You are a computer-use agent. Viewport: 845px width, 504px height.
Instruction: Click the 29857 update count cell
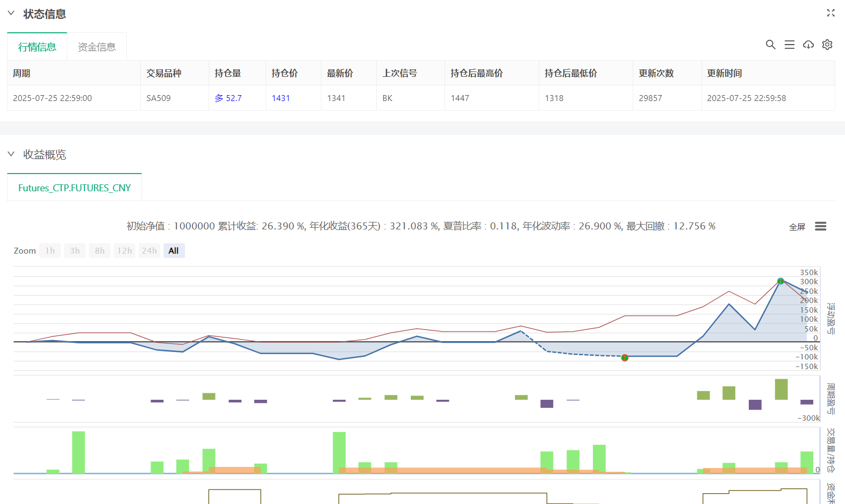point(667,98)
